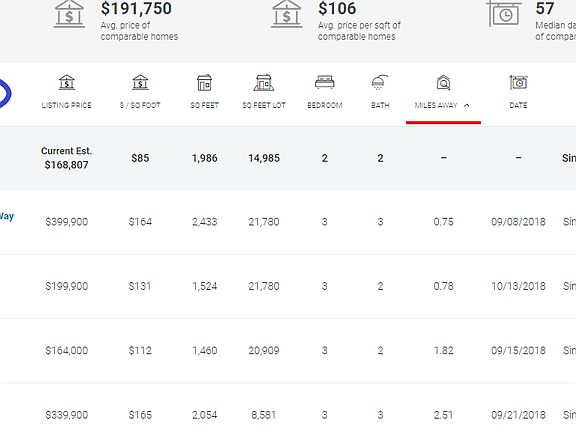Click the $ / Sq Foot house icon
Image resolution: width=576 pixels, height=432 pixels.
click(140, 83)
